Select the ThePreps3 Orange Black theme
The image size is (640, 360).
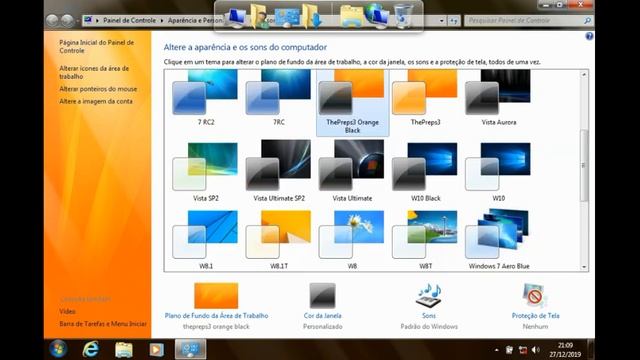(x=352, y=102)
